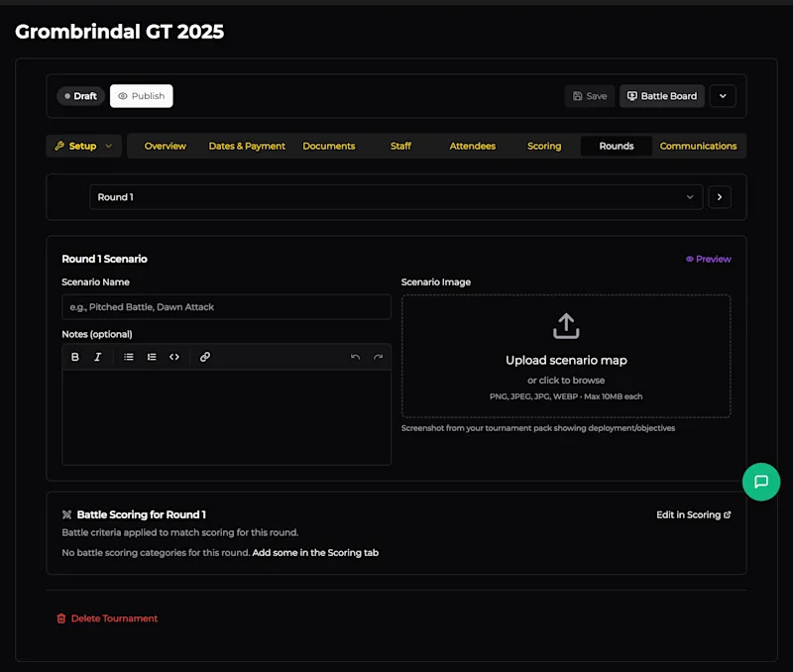This screenshot has width=793, height=672.
Task: Insert numbered list in Notes
Action: [x=152, y=357]
